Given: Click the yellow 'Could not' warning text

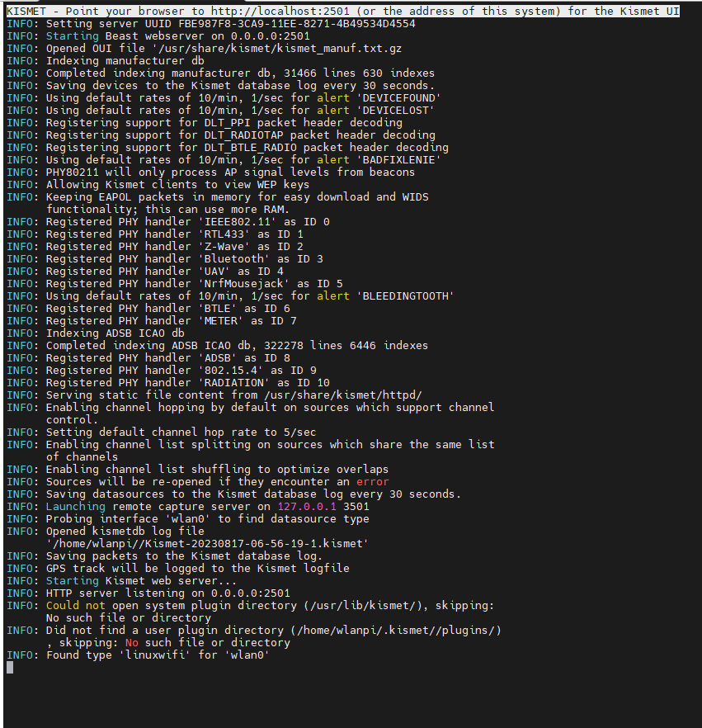Looking at the screenshot, I should (76, 606).
